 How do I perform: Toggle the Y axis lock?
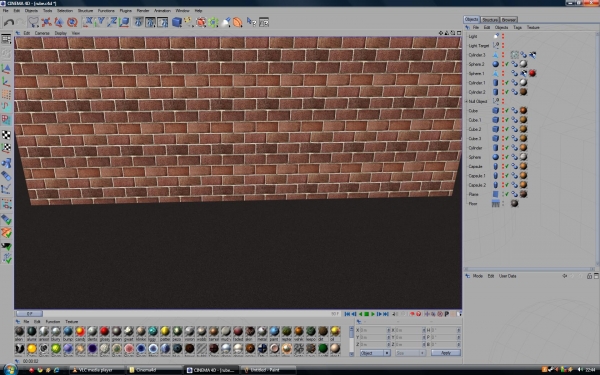pyautogui.click(x=100, y=22)
